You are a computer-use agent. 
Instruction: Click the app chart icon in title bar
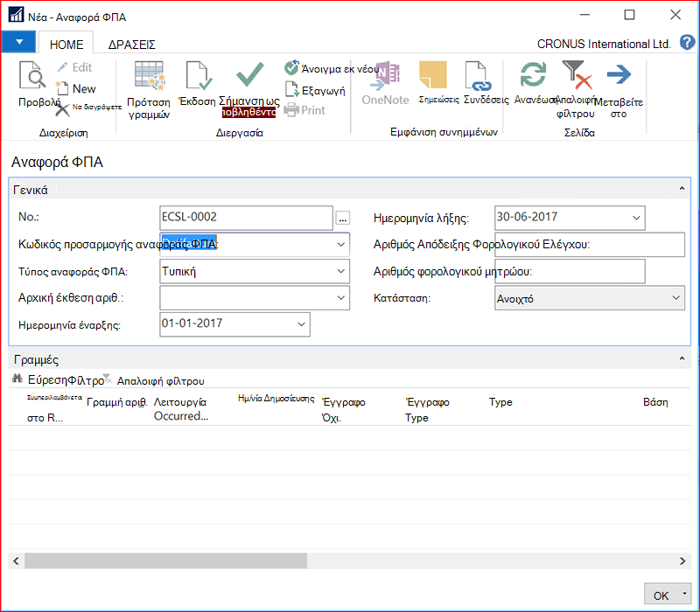[x=16, y=15]
